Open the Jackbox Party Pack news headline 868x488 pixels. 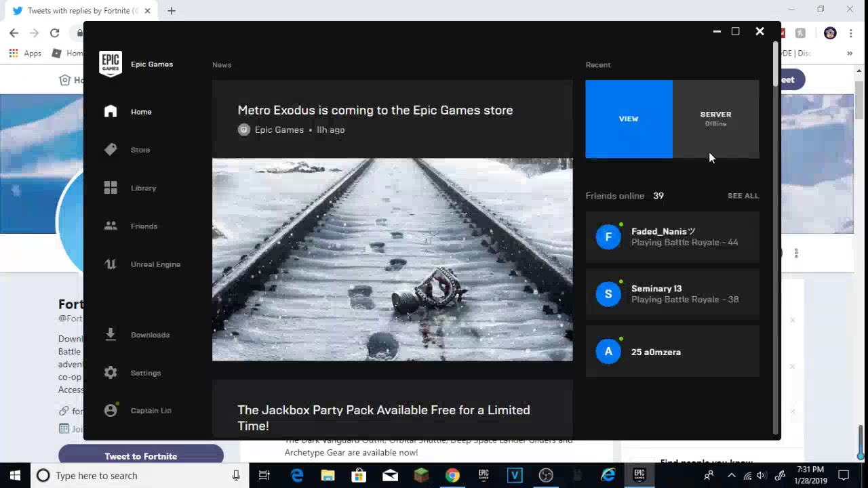tap(384, 418)
